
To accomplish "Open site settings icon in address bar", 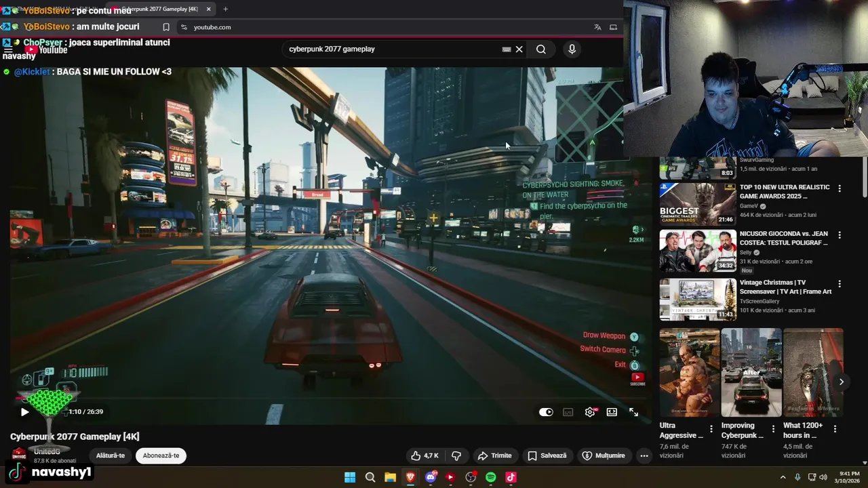I will pos(184,27).
